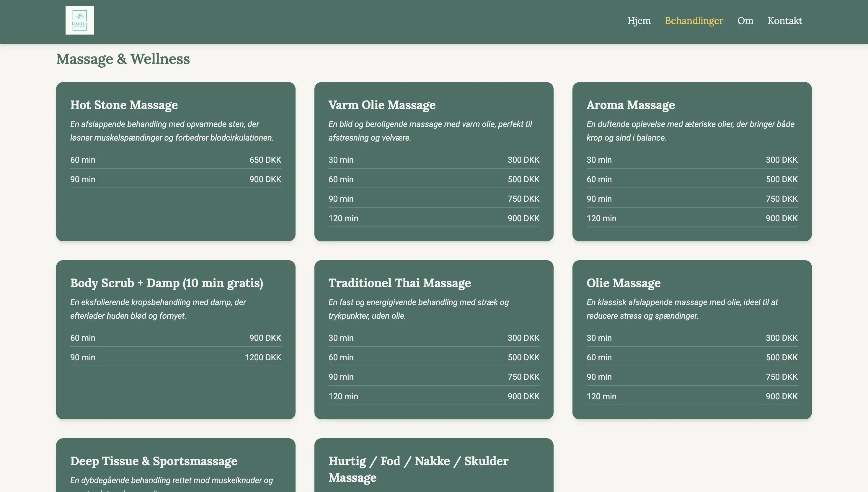The height and width of the screenshot is (492, 868).
Task: Click the Massage & Wellness heading
Action: click(123, 59)
